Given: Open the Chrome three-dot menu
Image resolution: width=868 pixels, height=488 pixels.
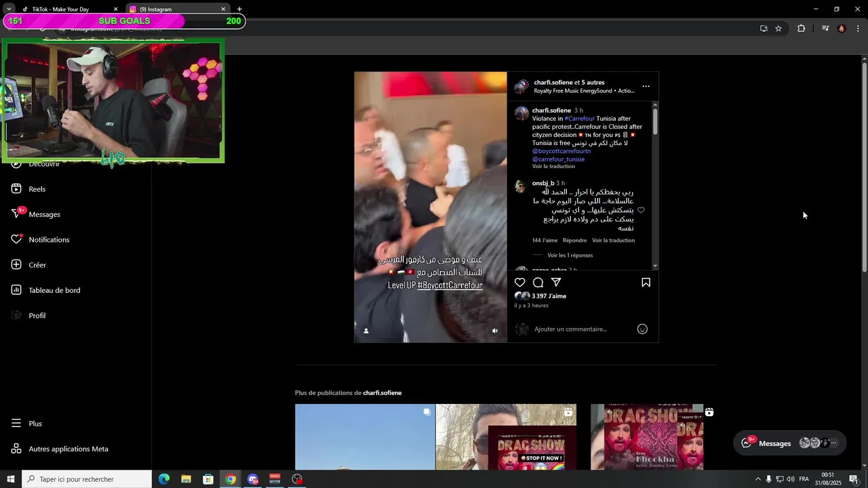Looking at the screenshot, I should (x=858, y=28).
